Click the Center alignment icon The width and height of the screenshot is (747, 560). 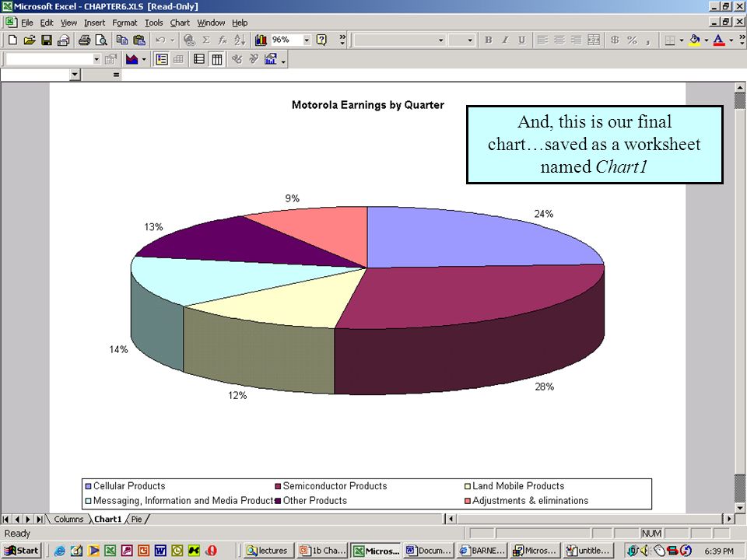(x=559, y=40)
